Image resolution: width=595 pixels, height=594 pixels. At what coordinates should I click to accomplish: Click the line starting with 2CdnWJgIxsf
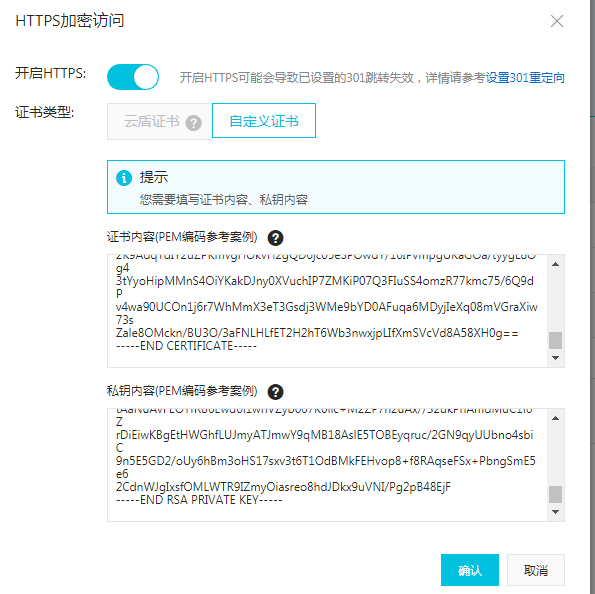283,487
